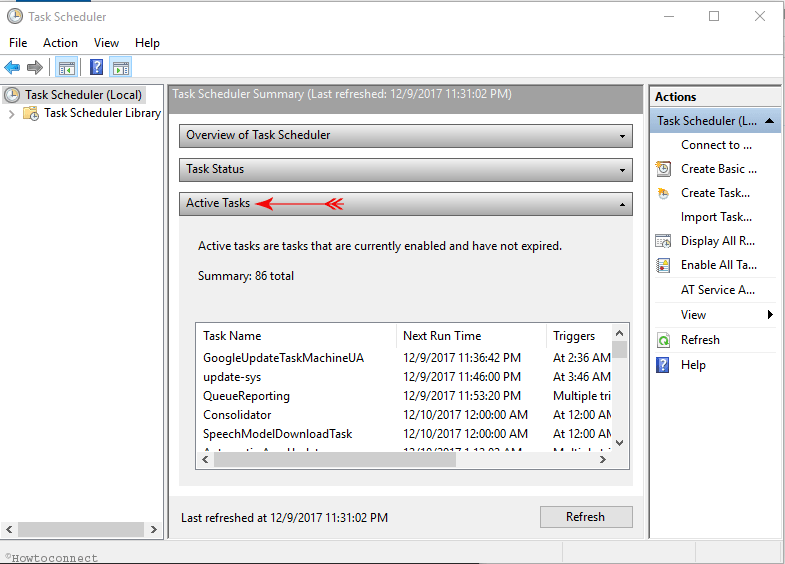Viewport: 785px width, 564px height.
Task: Collapse the Task Scheduler (L... actions group
Action: pos(769,121)
